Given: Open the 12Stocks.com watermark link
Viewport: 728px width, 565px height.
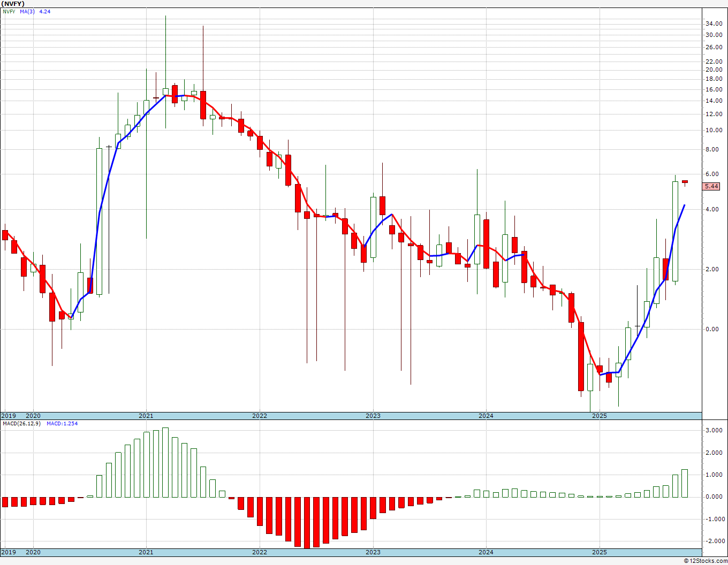Looking at the screenshot, I should pos(704,561).
